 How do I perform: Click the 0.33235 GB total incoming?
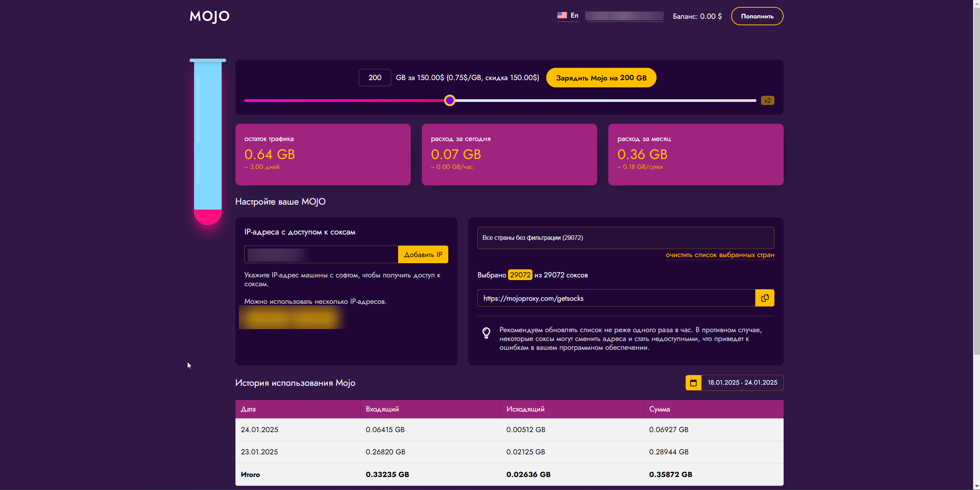pos(387,475)
